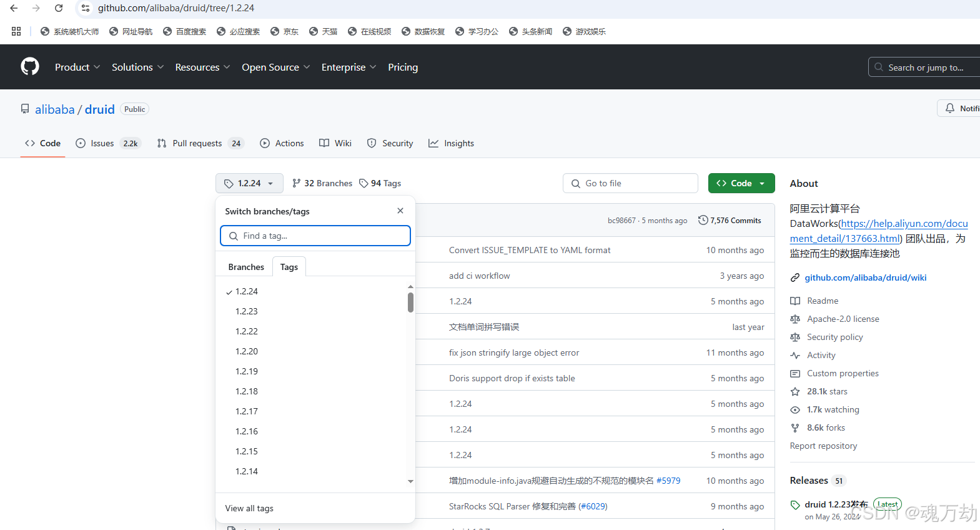Expand the Product menu
This screenshot has width=980, height=530.
click(77, 67)
